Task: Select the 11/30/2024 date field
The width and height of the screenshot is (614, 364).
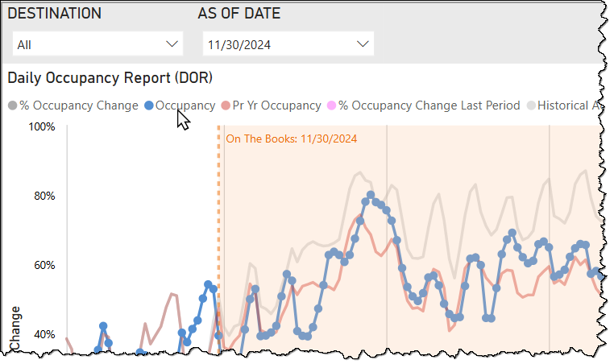Action: click(288, 43)
